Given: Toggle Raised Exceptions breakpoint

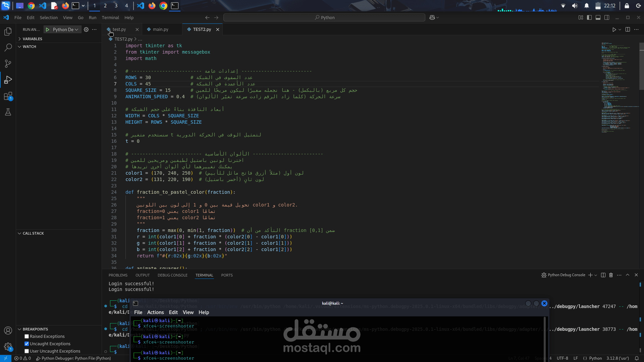Looking at the screenshot, I should (26, 337).
